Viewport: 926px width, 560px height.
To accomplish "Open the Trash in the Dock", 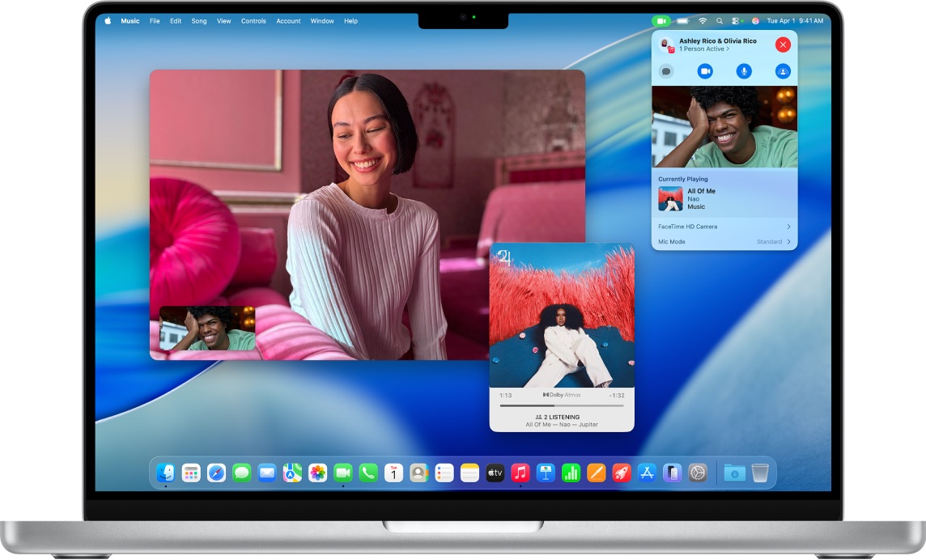I will (760, 473).
